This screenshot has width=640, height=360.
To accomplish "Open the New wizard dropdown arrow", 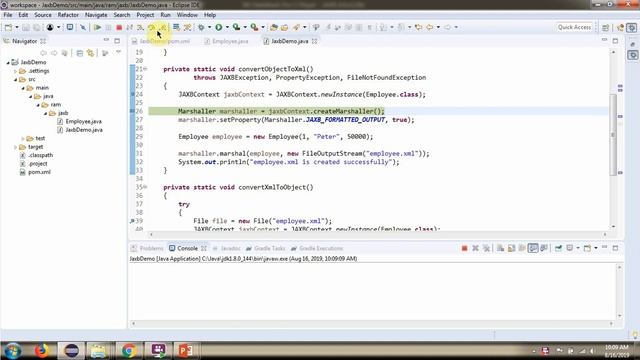I will (17, 27).
